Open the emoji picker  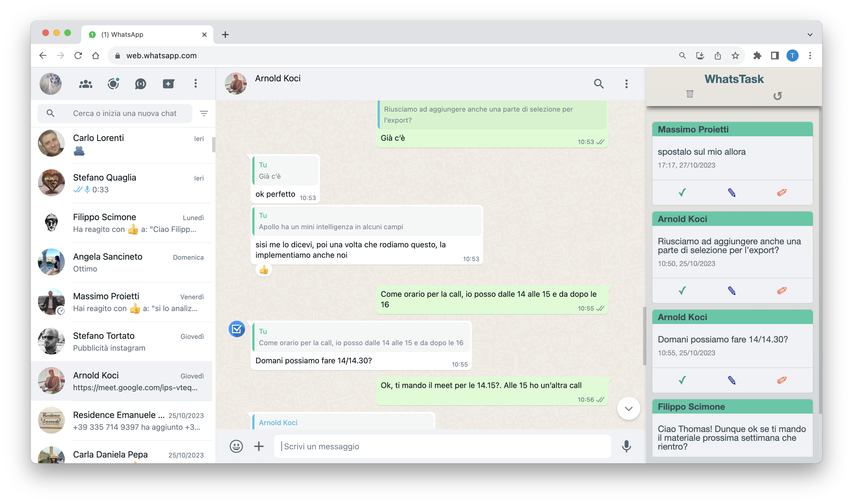tap(236, 446)
